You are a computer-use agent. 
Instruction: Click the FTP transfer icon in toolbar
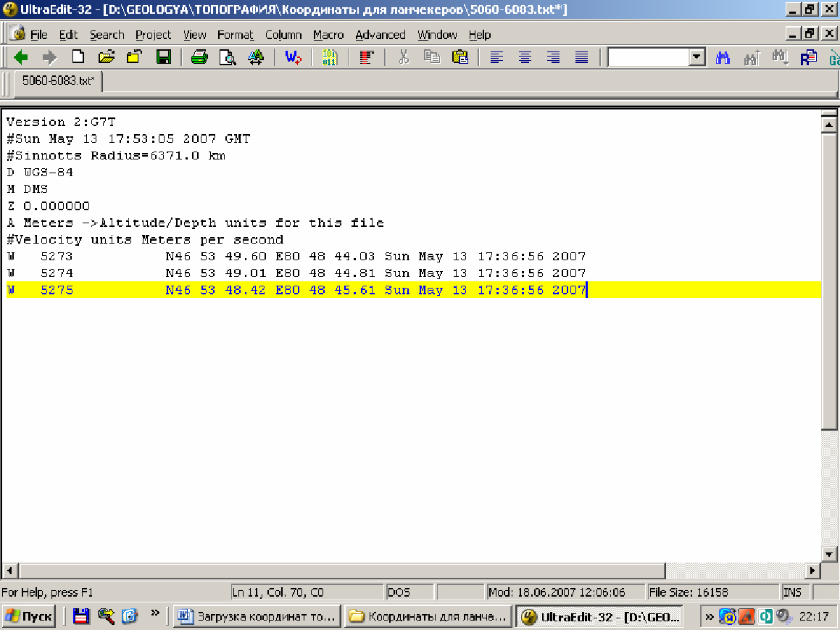[x=256, y=57]
